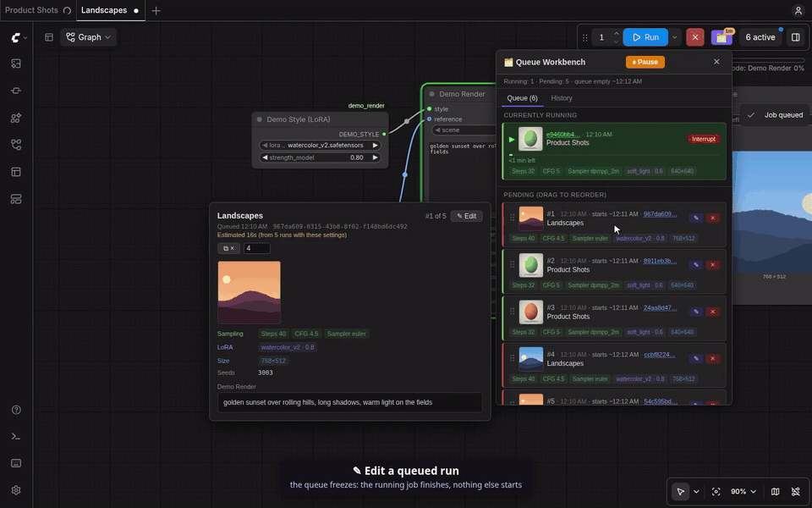Click the sunset thumbnail in Landscapes card
Image resolution: width=812 pixels, height=508 pixels.
click(x=249, y=292)
